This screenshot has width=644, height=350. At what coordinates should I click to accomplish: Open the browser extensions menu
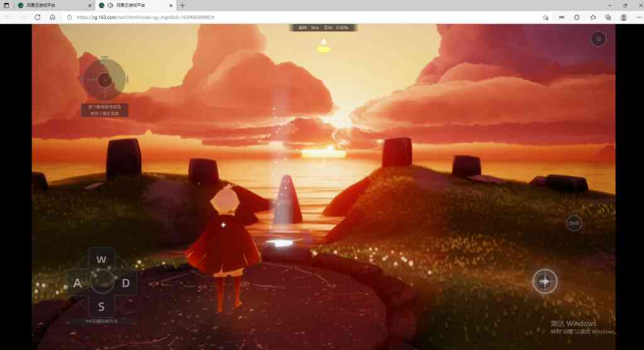click(577, 17)
